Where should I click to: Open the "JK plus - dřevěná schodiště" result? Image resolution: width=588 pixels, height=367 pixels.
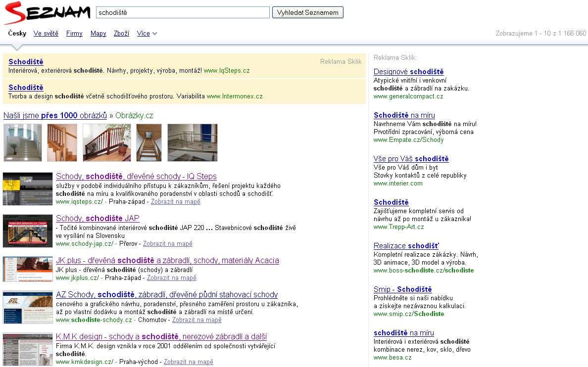pyautogui.click(x=167, y=260)
